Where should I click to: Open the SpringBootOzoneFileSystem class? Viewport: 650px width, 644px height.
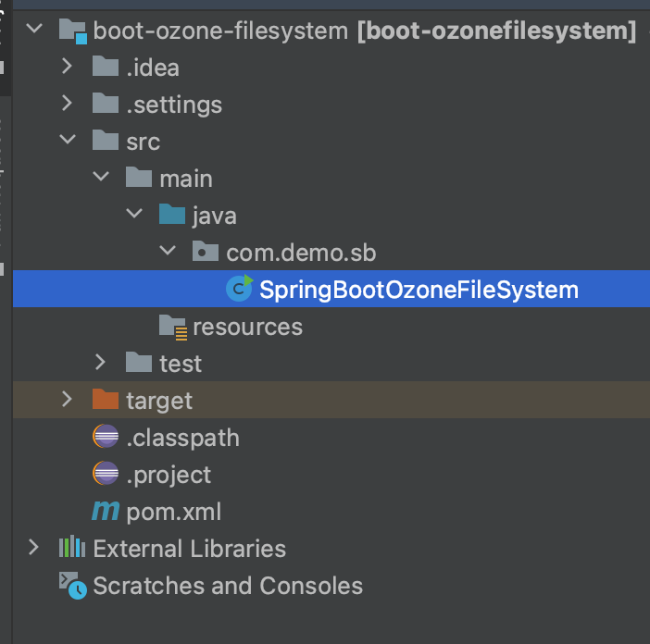[x=419, y=290]
